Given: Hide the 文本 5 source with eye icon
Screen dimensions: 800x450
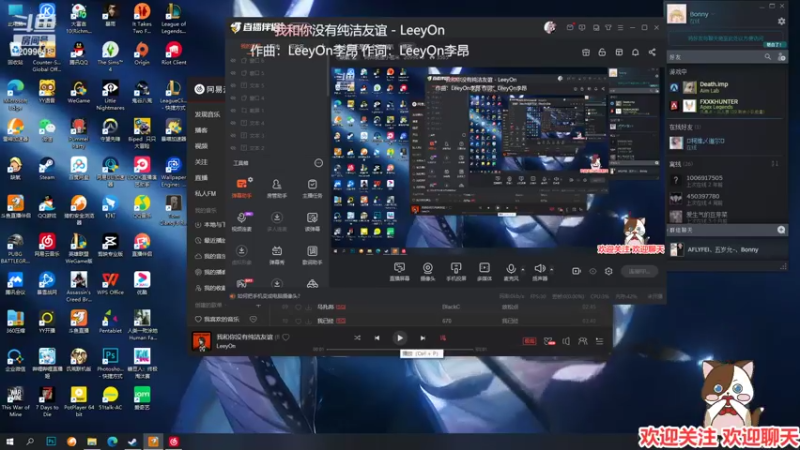Looking at the screenshot, I should click(233, 85).
